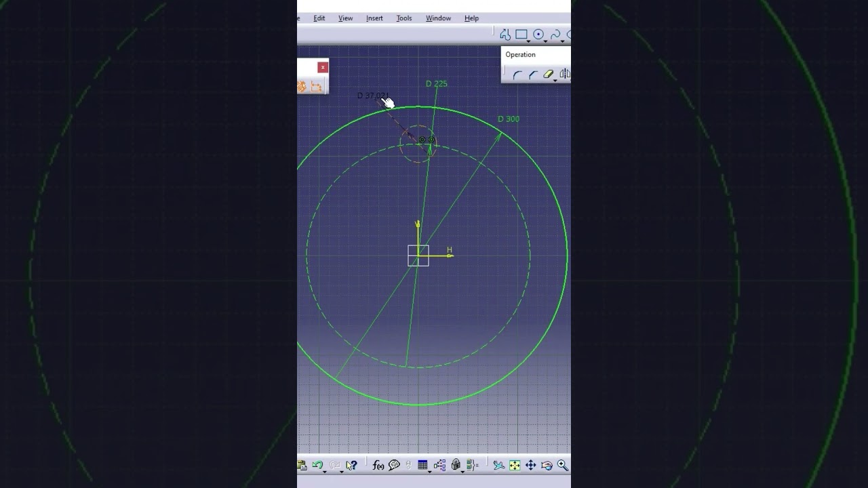868x488 pixels.
Task: Click the grayed chain link icon
Action: coord(408,465)
